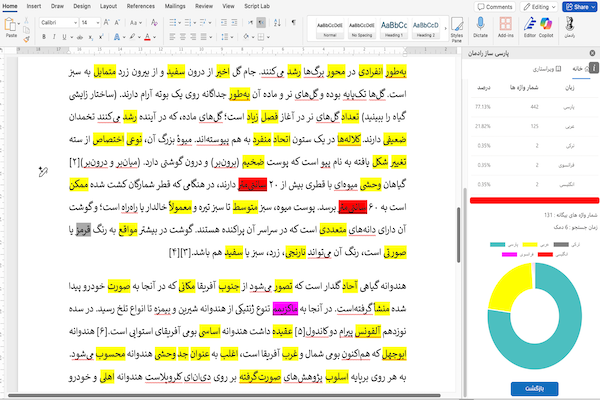Click the Cut scissors icon

coord(26,21)
